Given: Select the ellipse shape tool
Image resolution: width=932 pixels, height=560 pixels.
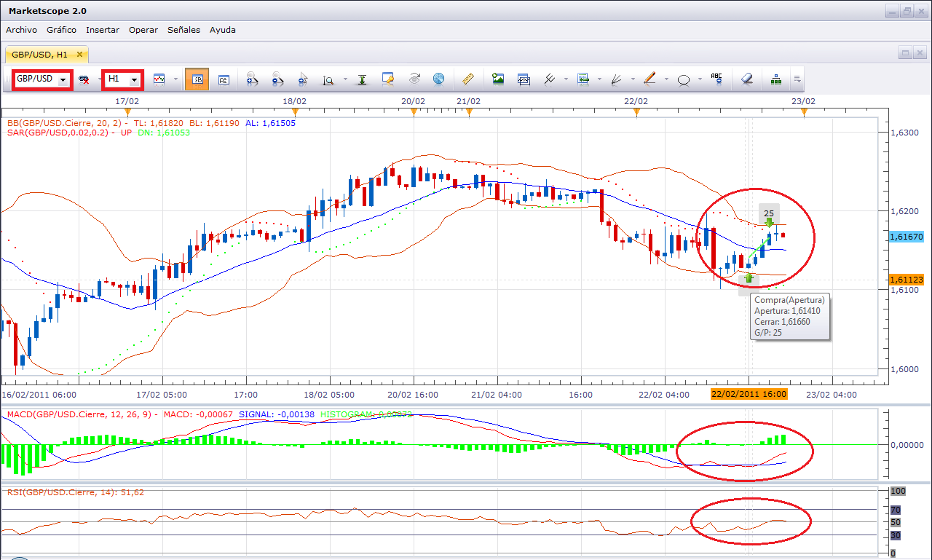Looking at the screenshot, I should click(684, 79).
